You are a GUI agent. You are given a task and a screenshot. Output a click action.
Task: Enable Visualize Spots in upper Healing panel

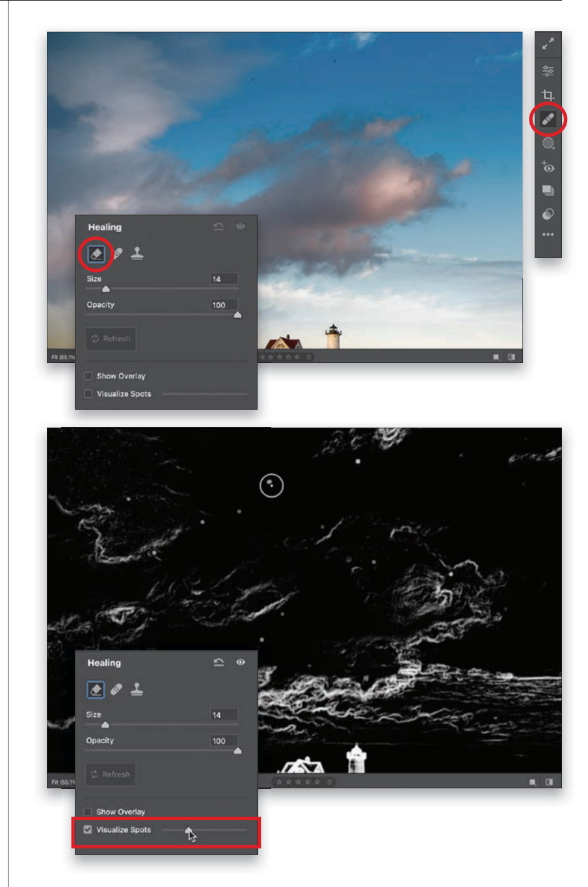pos(88,393)
